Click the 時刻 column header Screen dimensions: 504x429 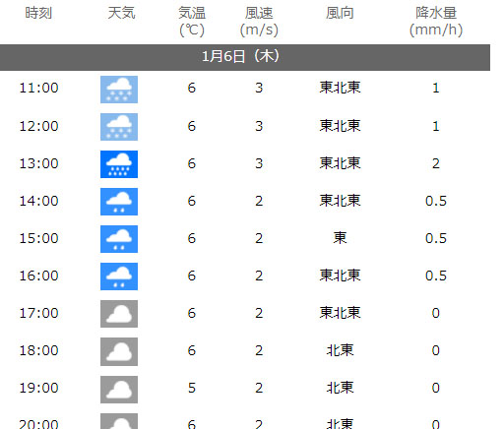(38, 13)
